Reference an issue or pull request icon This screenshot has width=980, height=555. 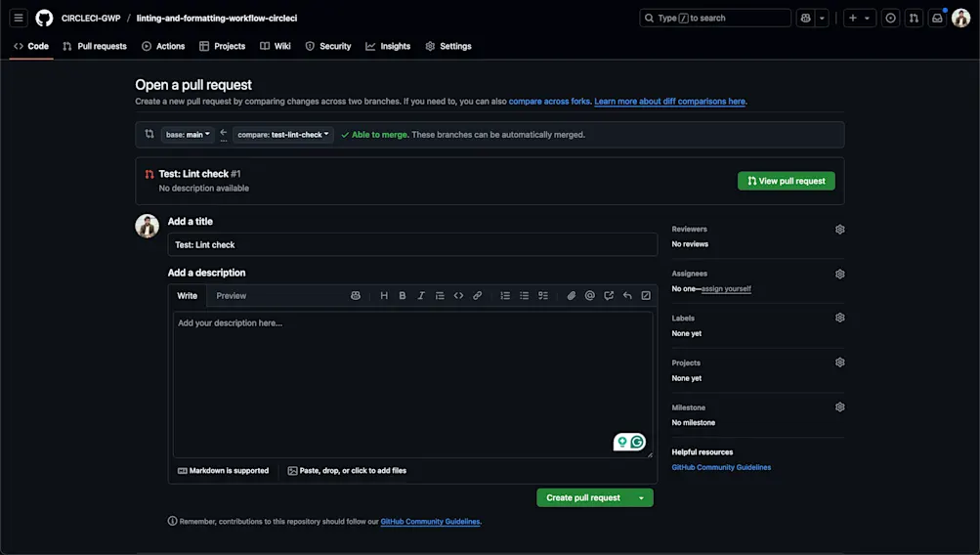click(609, 296)
